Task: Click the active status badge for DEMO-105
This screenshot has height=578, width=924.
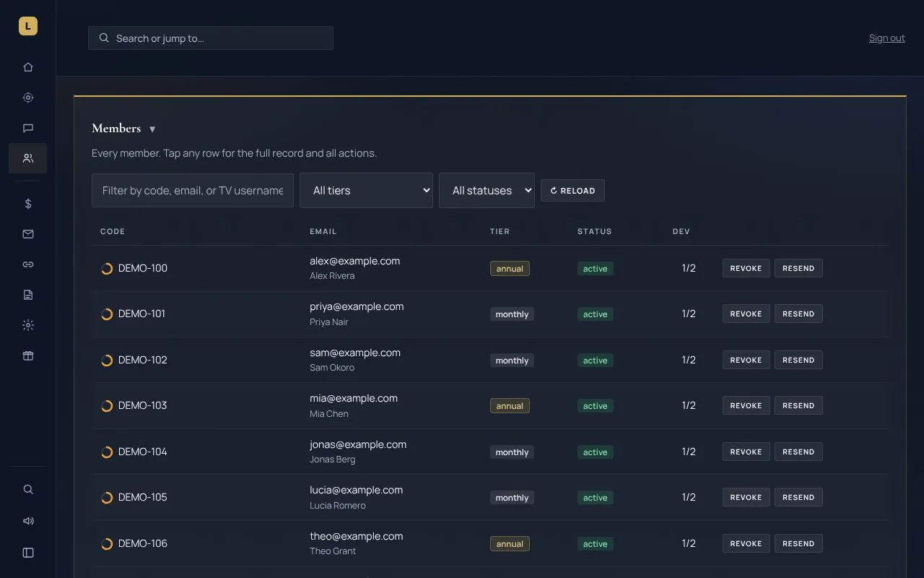Action: click(x=596, y=498)
